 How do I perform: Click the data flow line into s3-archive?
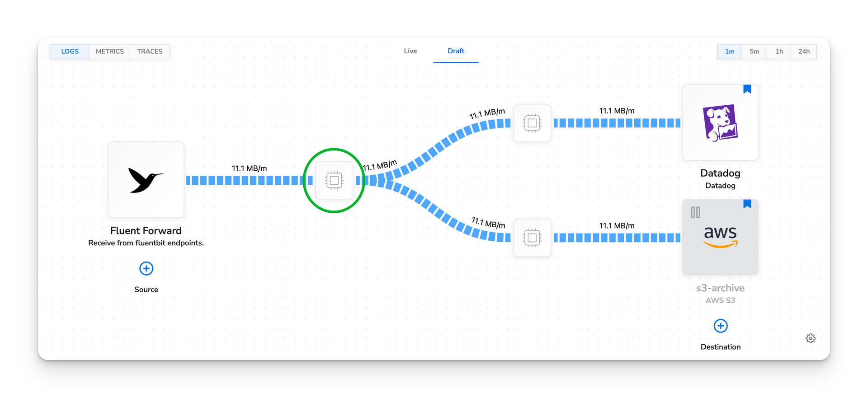[x=617, y=238]
